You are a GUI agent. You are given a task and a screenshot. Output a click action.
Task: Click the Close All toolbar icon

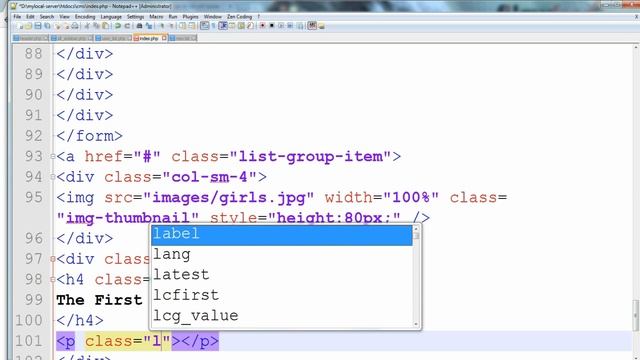click(x=66, y=26)
